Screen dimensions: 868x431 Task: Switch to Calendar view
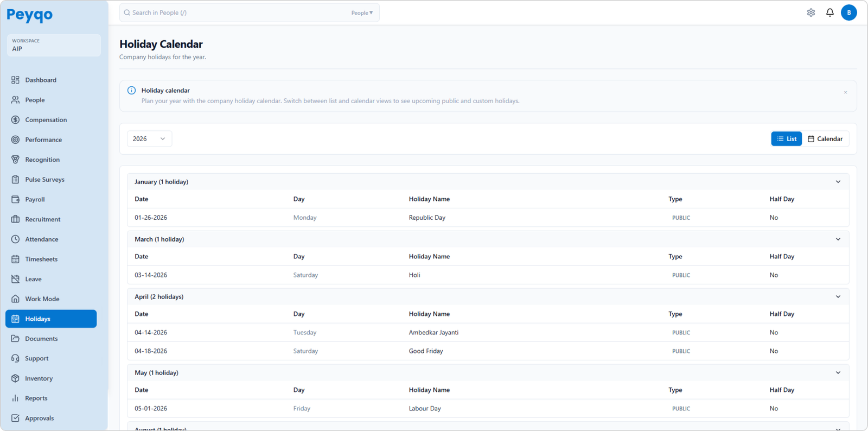825,139
